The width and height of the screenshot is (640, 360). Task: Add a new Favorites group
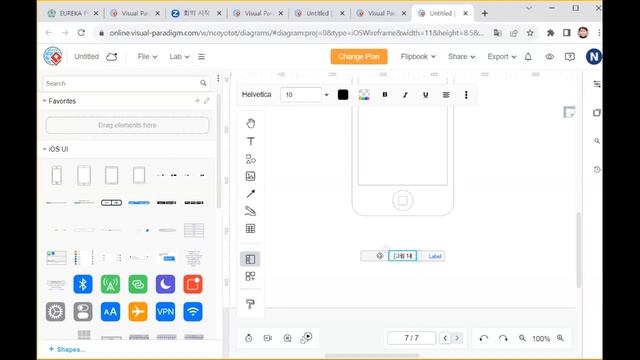[x=197, y=100]
